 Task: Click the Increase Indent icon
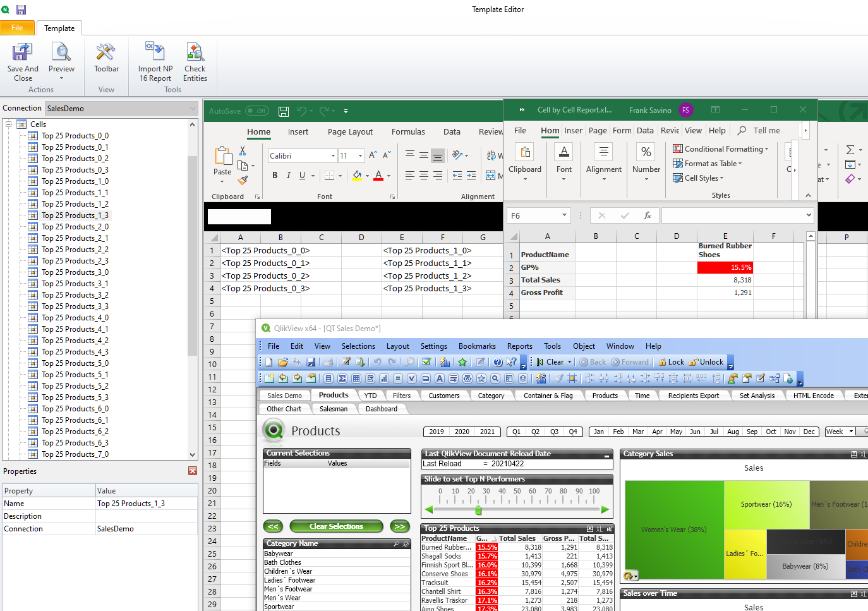(x=471, y=176)
